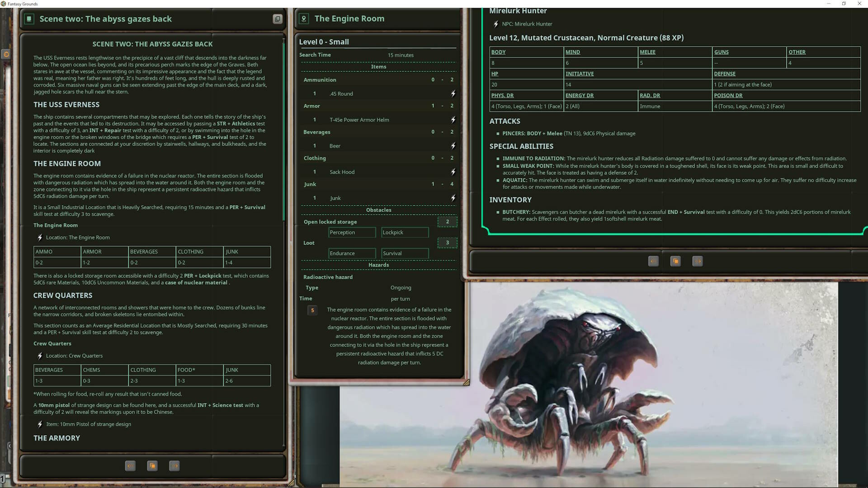Click the Perception field under Open locked storage
Screen dimensions: 868x488
coord(352,232)
